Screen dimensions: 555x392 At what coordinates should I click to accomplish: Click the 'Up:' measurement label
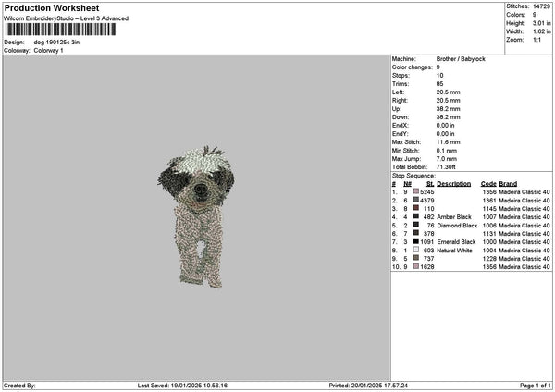point(397,108)
